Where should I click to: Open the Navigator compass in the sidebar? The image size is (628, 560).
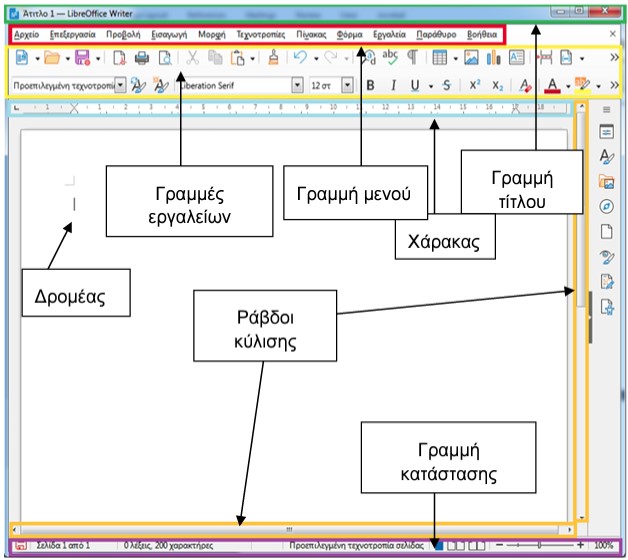tap(606, 207)
